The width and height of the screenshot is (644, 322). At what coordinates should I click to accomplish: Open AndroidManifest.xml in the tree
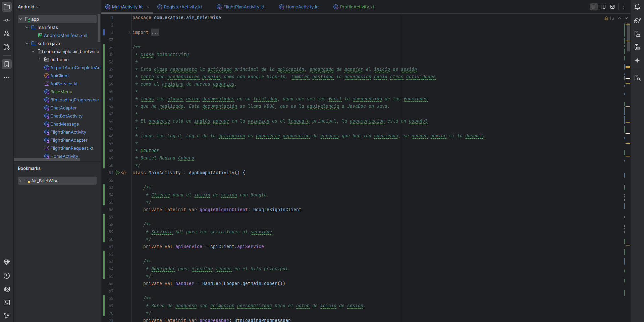(62, 35)
